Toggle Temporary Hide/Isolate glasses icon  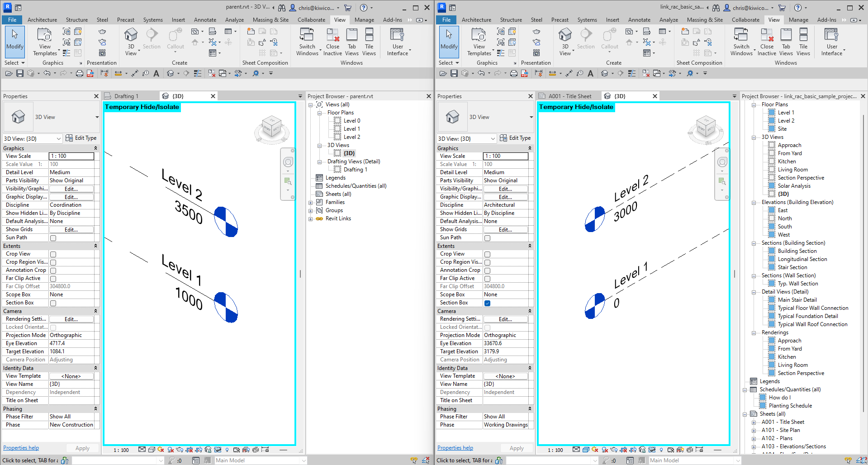218,450
